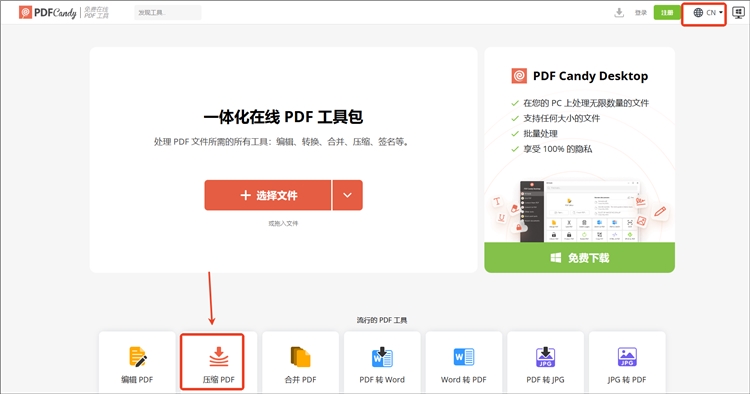Screen dimensions: 750x394
Task: Click the green 注册 button
Action: 667,12
